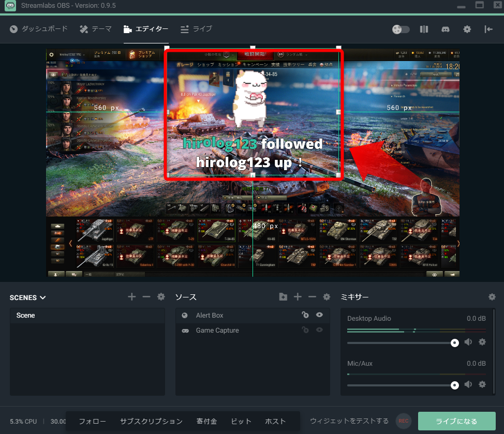Hide Alert Box with eye icon
This screenshot has height=434, width=504.
coord(319,315)
